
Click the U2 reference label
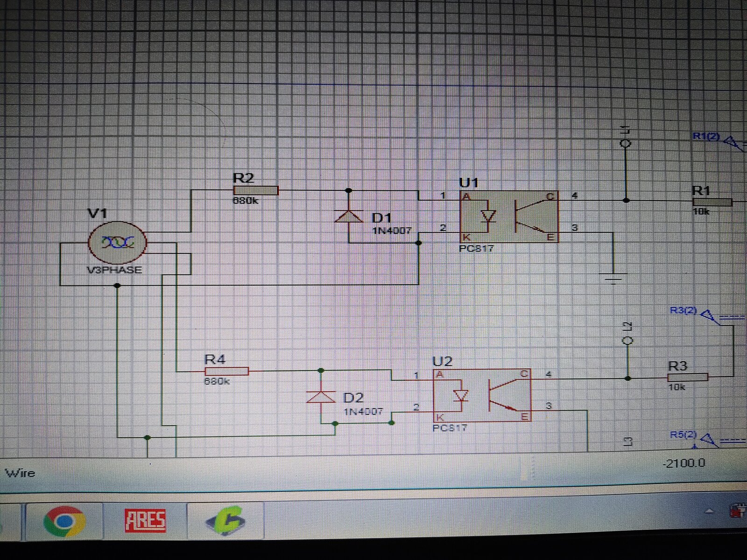click(x=442, y=361)
